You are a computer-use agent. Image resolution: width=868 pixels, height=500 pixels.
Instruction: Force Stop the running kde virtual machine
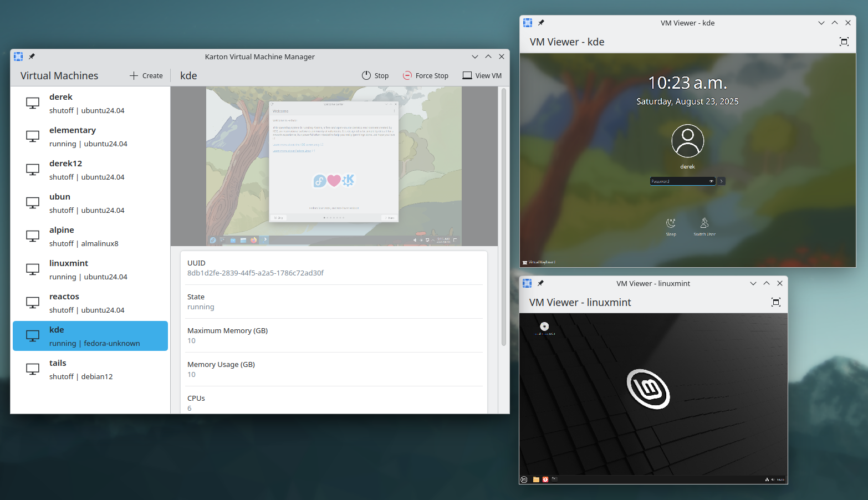tap(426, 75)
